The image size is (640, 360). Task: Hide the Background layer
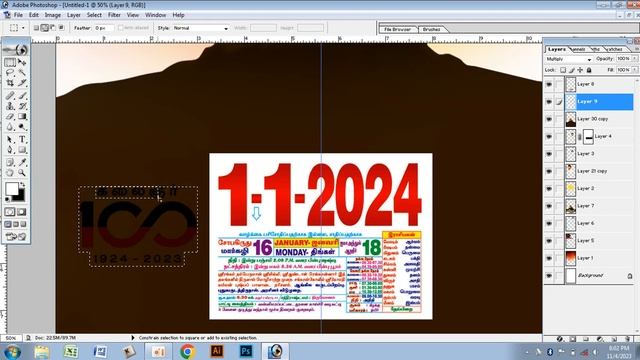coord(549,276)
